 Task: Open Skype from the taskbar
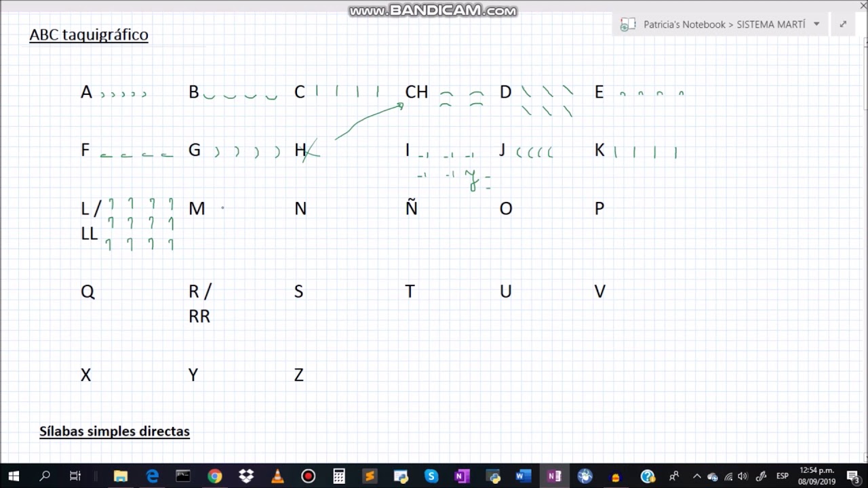click(x=431, y=476)
